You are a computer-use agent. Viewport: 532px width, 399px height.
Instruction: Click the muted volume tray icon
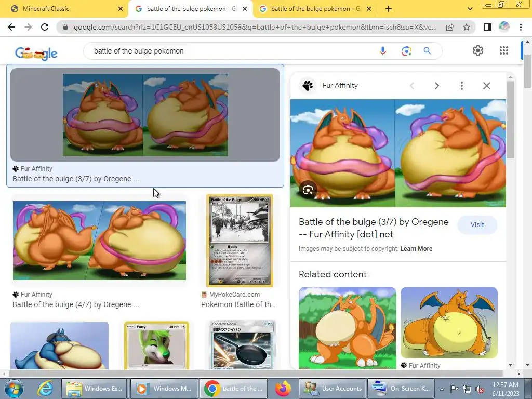[480, 389]
